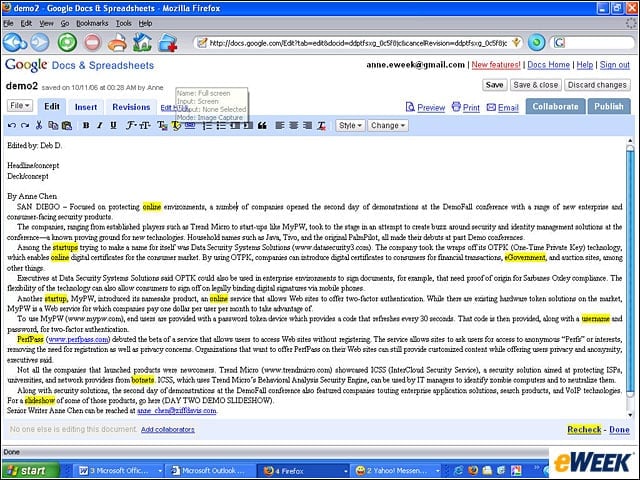
Task: Click the Cut scissors icon
Action: [x=39, y=125]
